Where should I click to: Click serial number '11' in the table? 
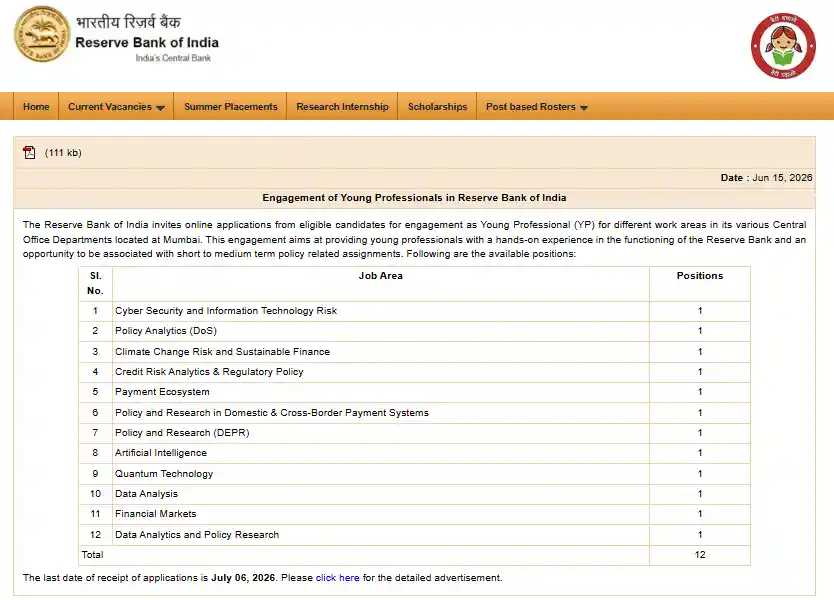(x=95, y=514)
